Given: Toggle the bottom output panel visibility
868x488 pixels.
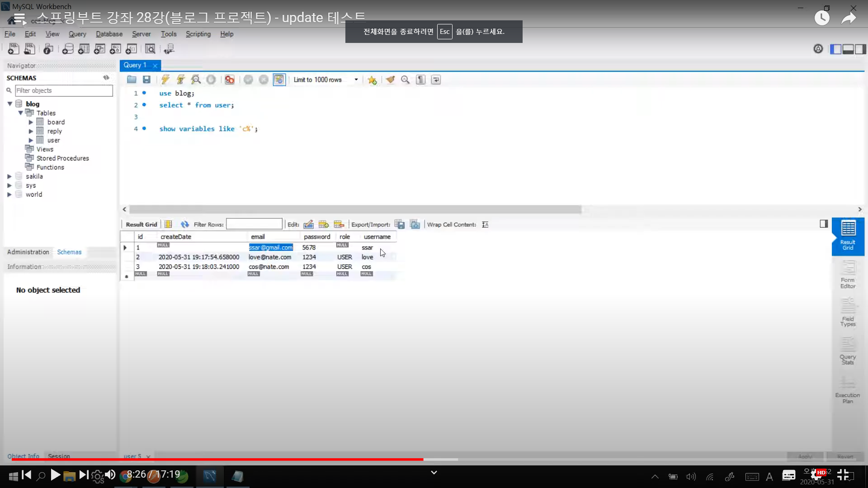Looking at the screenshot, I should click(848, 49).
